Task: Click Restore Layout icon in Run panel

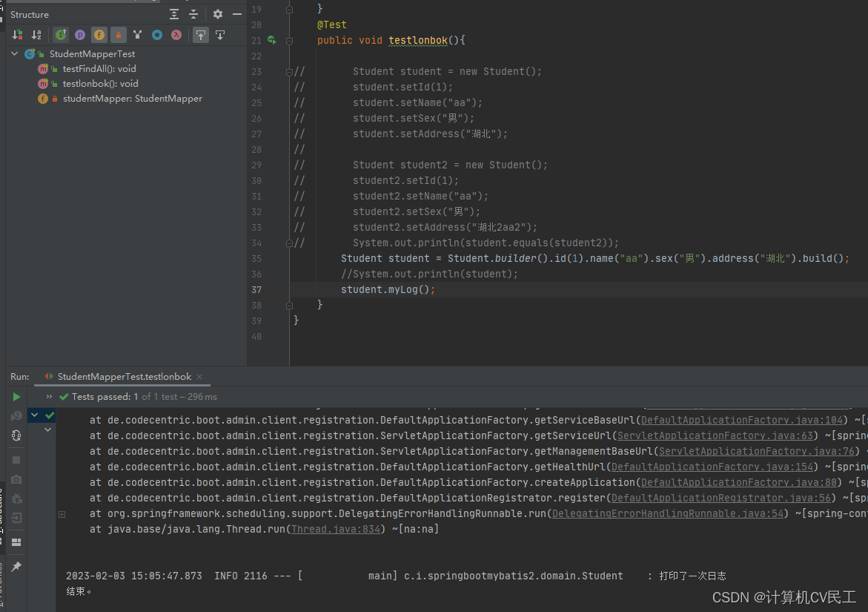Action: click(16, 542)
